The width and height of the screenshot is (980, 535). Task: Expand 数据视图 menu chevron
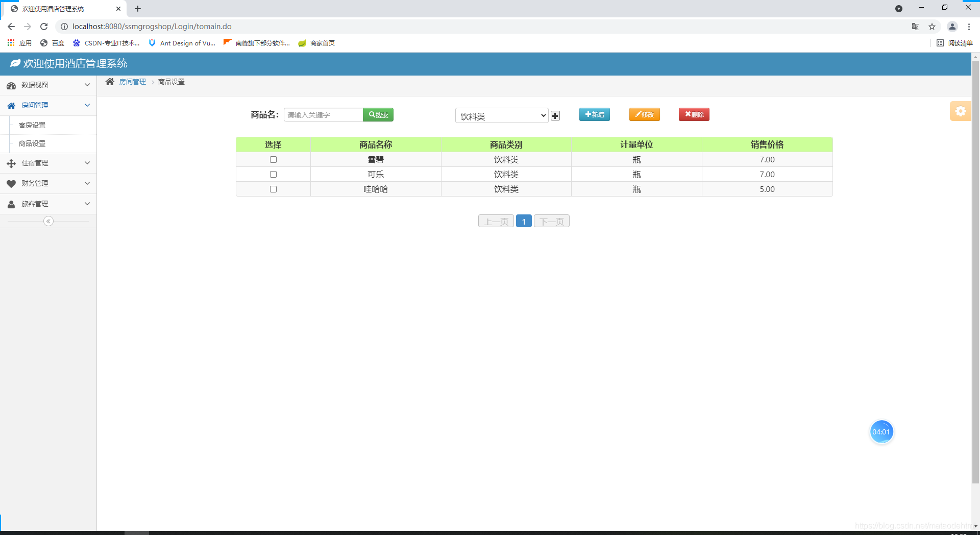click(87, 85)
